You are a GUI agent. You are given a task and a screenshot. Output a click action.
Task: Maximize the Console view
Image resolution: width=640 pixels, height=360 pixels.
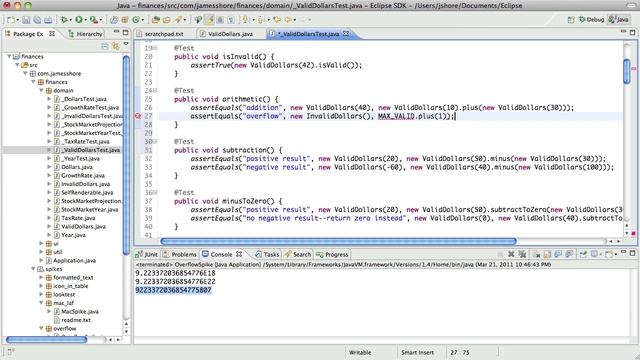(632, 253)
